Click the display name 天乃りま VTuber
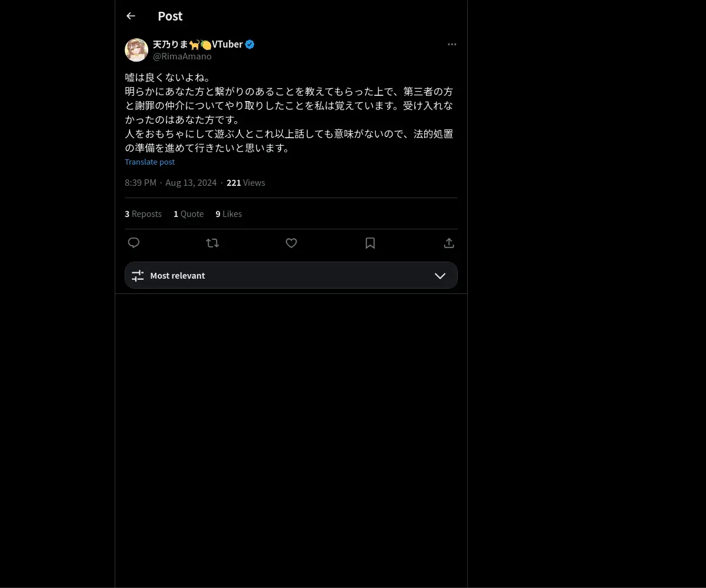The image size is (706, 588). tap(198, 44)
